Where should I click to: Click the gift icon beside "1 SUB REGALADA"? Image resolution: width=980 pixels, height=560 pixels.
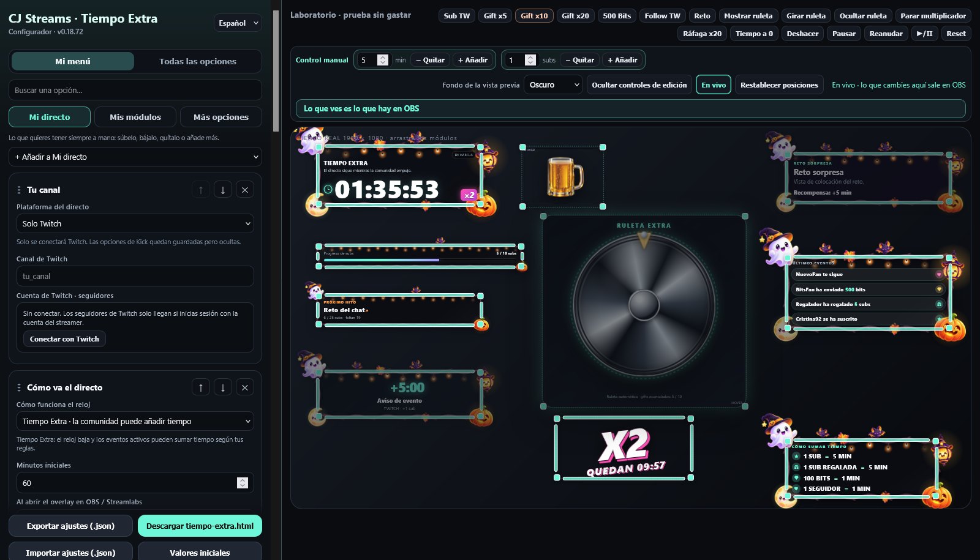tap(796, 467)
